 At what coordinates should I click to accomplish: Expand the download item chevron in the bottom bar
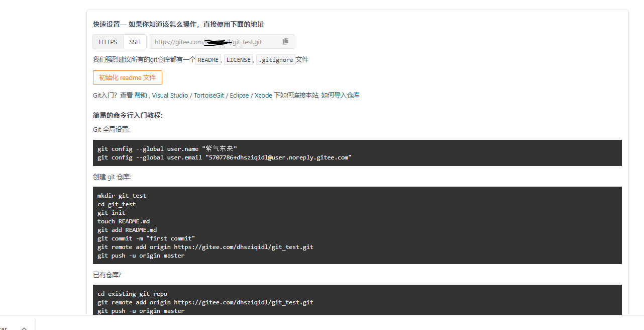click(24, 327)
